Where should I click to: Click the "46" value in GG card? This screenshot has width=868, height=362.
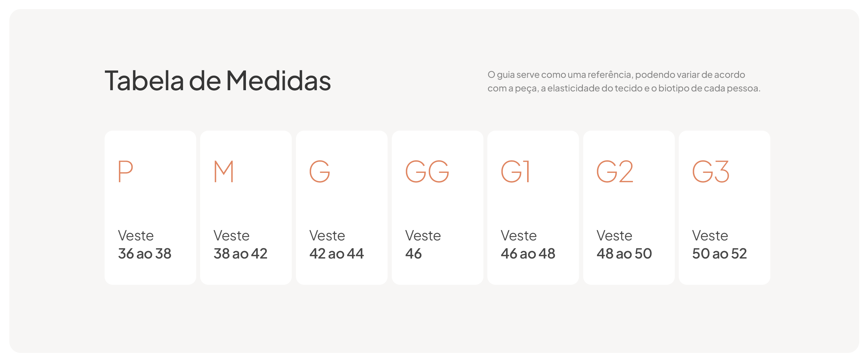pos(413,254)
